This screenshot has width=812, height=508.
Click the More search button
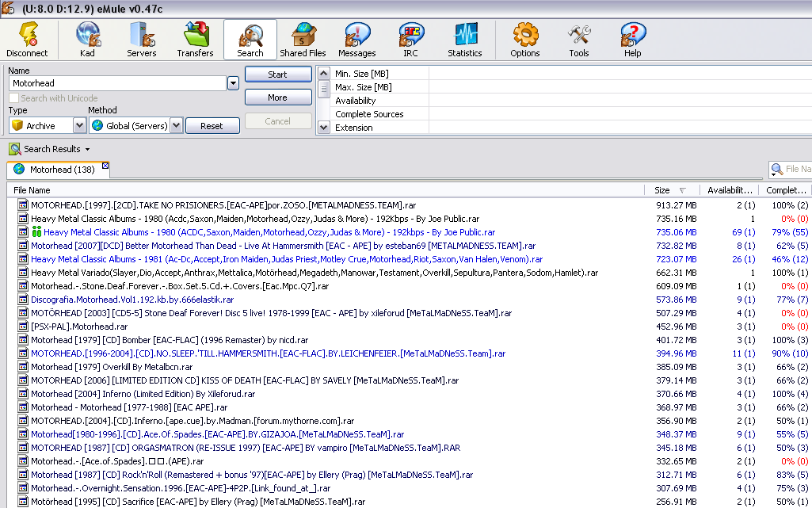[278, 97]
